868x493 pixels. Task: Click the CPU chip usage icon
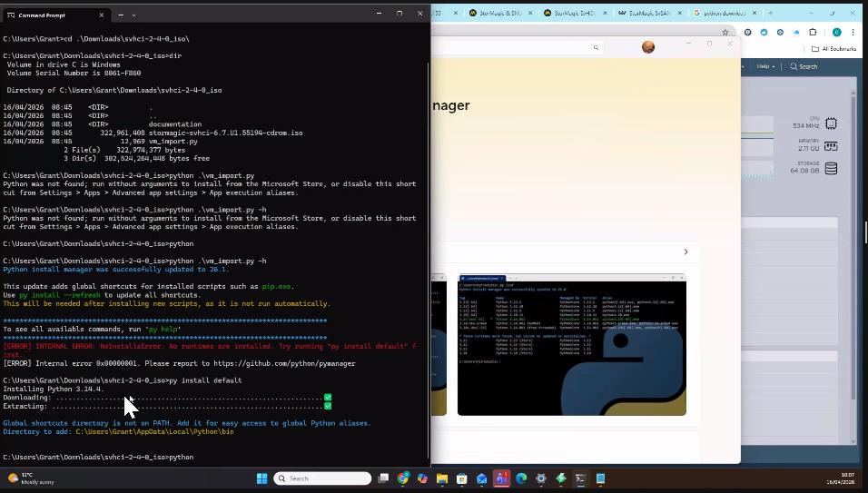click(831, 123)
